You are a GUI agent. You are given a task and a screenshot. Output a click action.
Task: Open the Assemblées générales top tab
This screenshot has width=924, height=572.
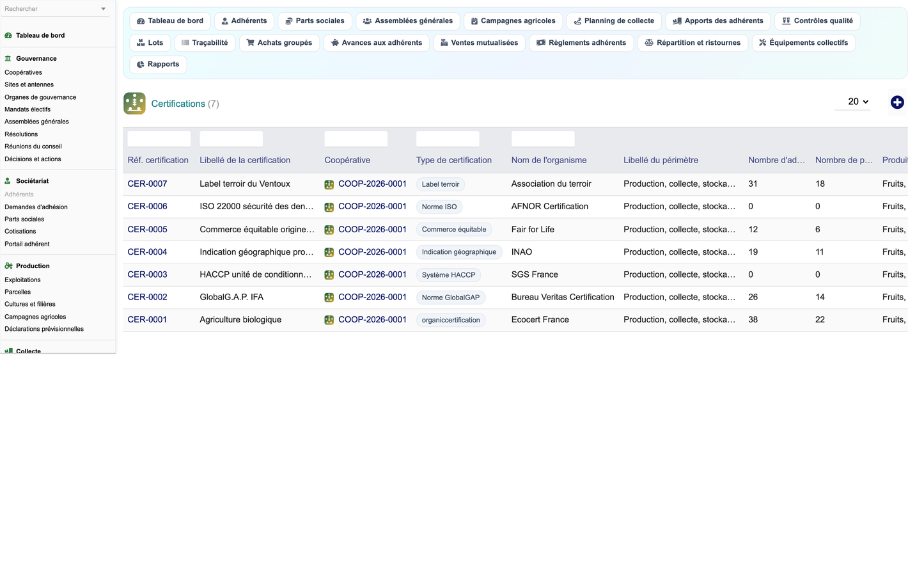click(x=408, y=21)
